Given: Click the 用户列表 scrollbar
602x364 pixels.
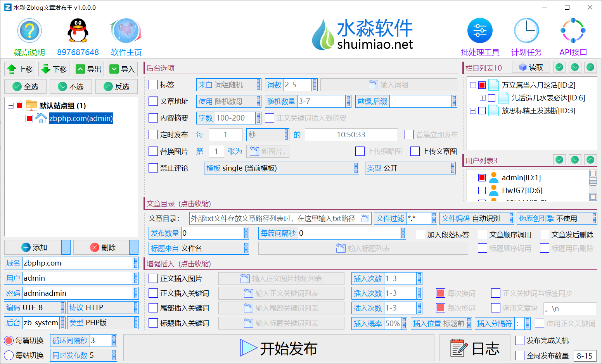Looking at the screenshot, I should 593,185.
